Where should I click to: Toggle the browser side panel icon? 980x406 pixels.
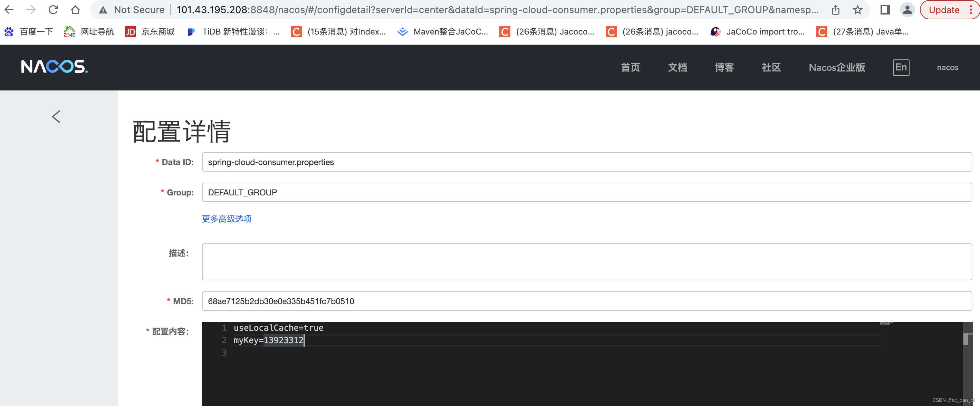(x=885, y=10)
